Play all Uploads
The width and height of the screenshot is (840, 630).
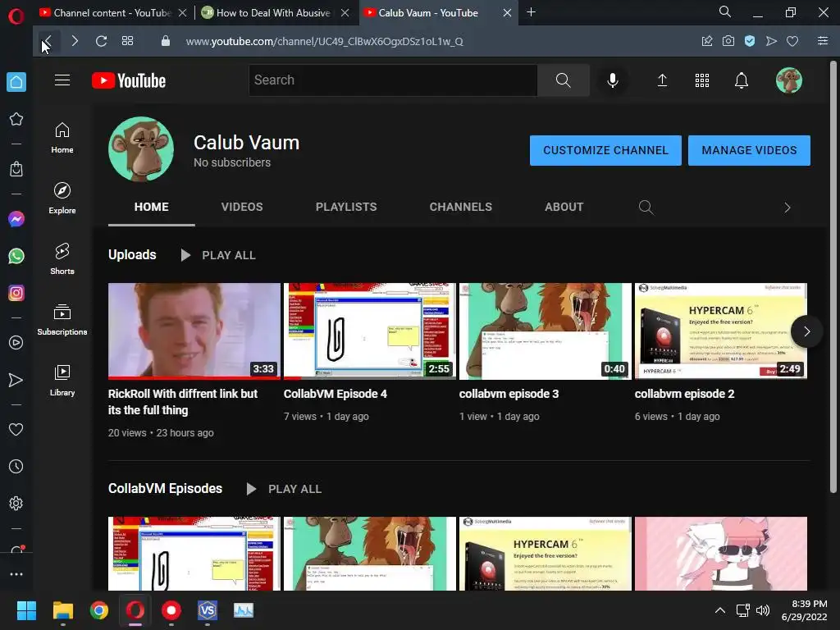(217, 256)
